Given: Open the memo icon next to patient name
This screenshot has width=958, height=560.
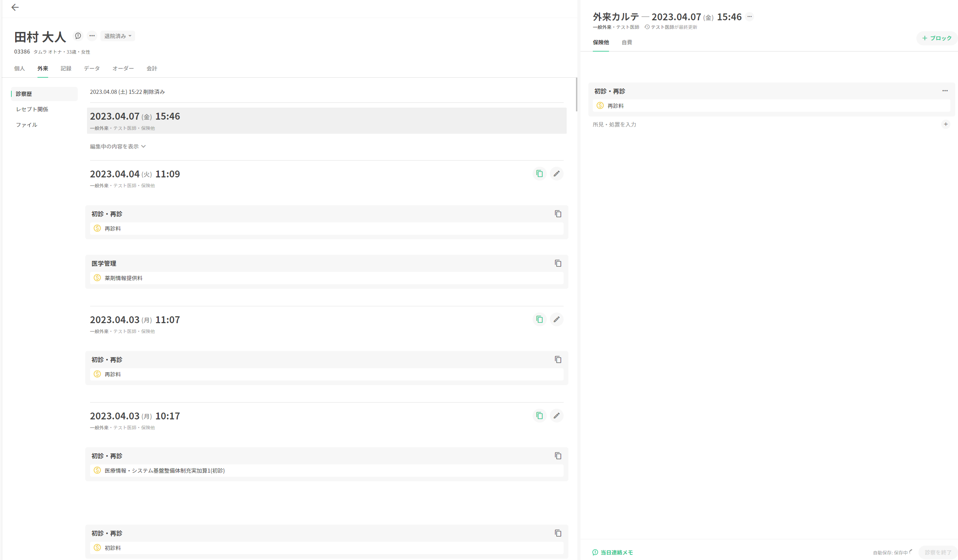Looking at the screenshot, I should coord(78,36).
